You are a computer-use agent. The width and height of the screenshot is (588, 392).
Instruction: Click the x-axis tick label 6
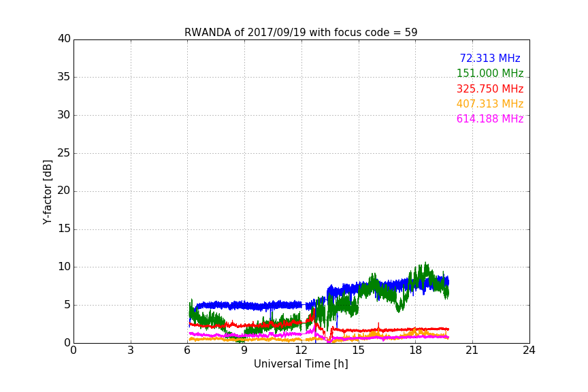point(188,350)
